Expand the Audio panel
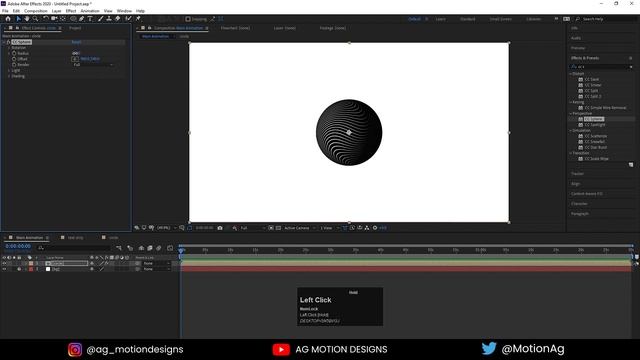Image resolution: width=640 pixels, height=360 pixels. [576, 38]
